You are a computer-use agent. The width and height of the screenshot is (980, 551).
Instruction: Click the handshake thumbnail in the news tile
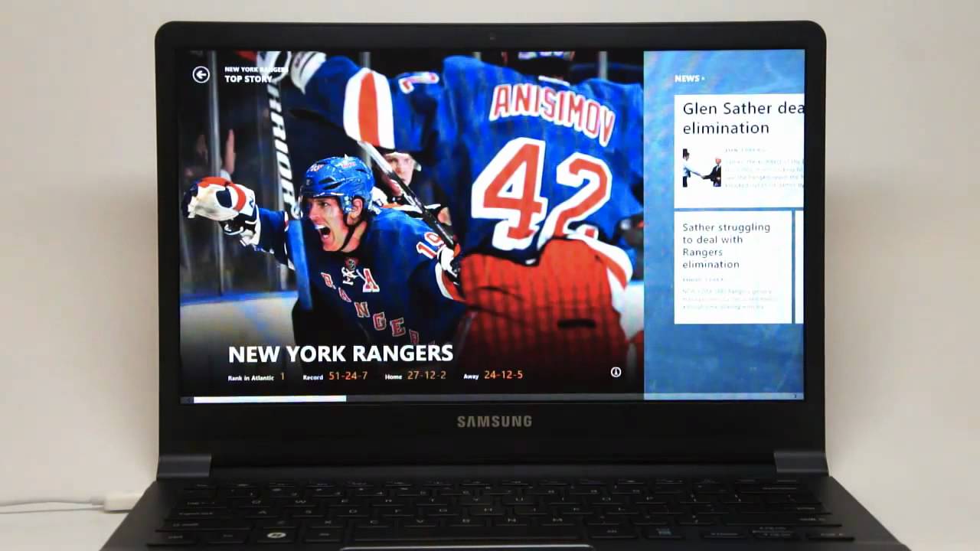pos(702,169)
